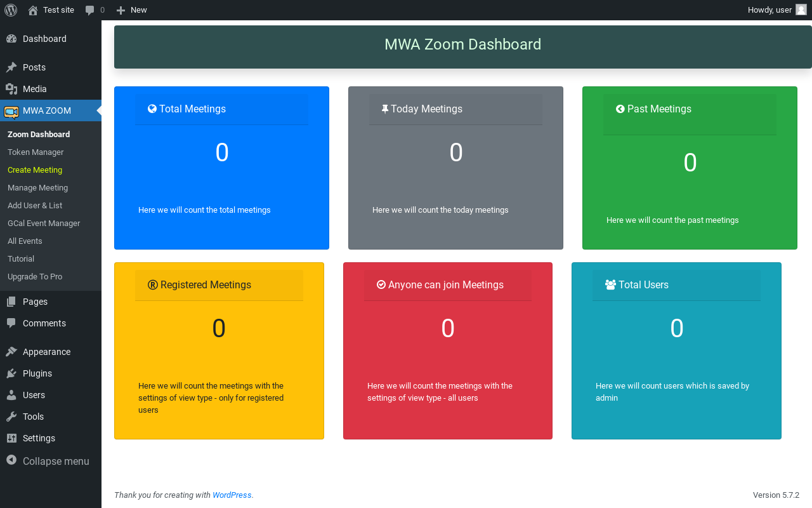The height and width of the screenshot is (508, 812).
Task: Click the Total Meetings card heading
Action: 192,109
